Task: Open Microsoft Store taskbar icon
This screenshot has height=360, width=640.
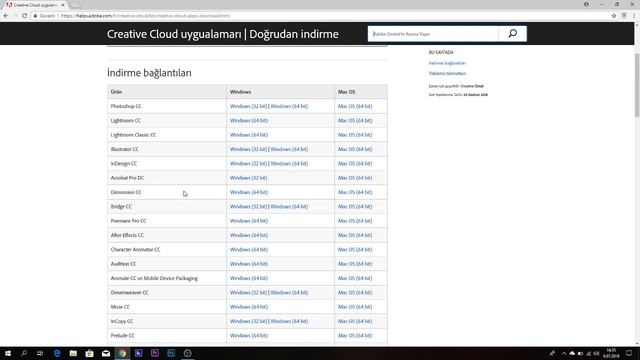Action: (x=89, y=353)
